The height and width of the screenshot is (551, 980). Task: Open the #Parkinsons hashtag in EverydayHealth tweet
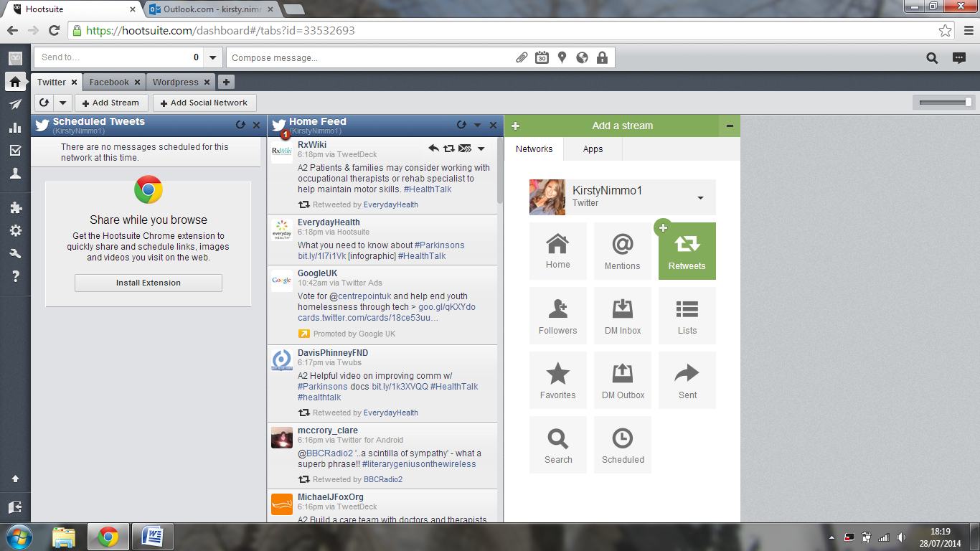(x=439, y=245)
